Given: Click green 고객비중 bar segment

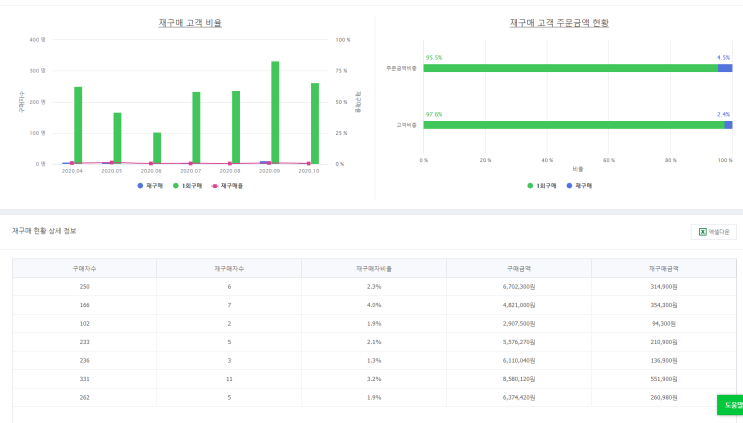Looking at the screenshot, I should click(574, 125).
